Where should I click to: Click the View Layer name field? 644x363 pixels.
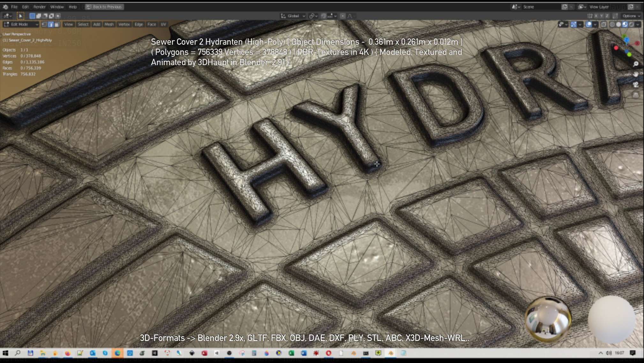(607, 7)
